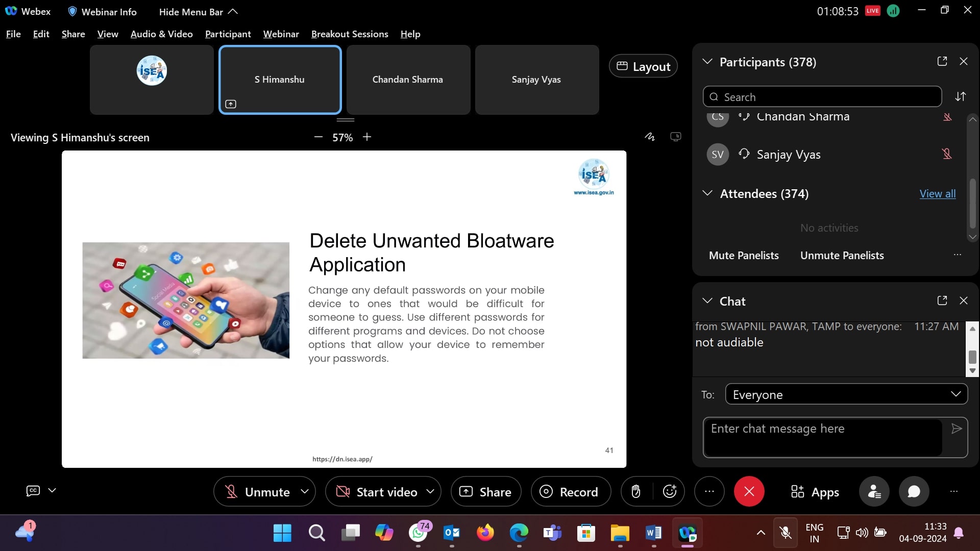Expand audio options arrow beside Unmute
980x551 pixels.
pos(305,491)
